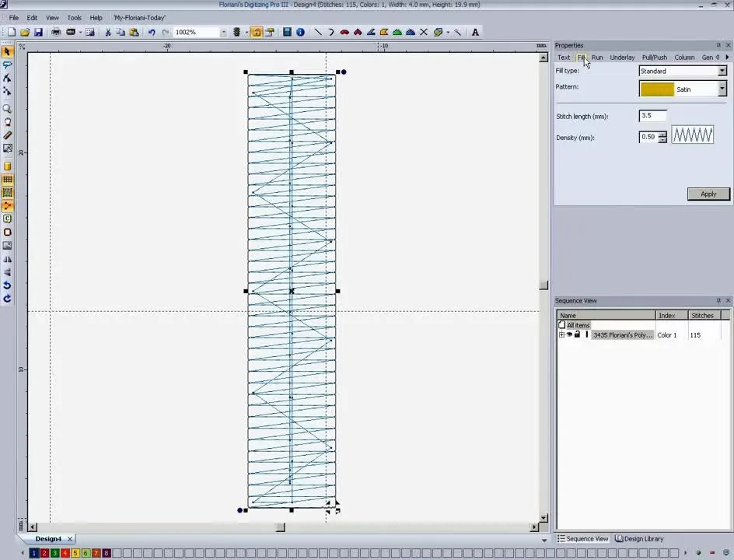This screenshot has height=560, width=734.
Task: Paste from the clipboard icon
Action: tap(134, 33)
